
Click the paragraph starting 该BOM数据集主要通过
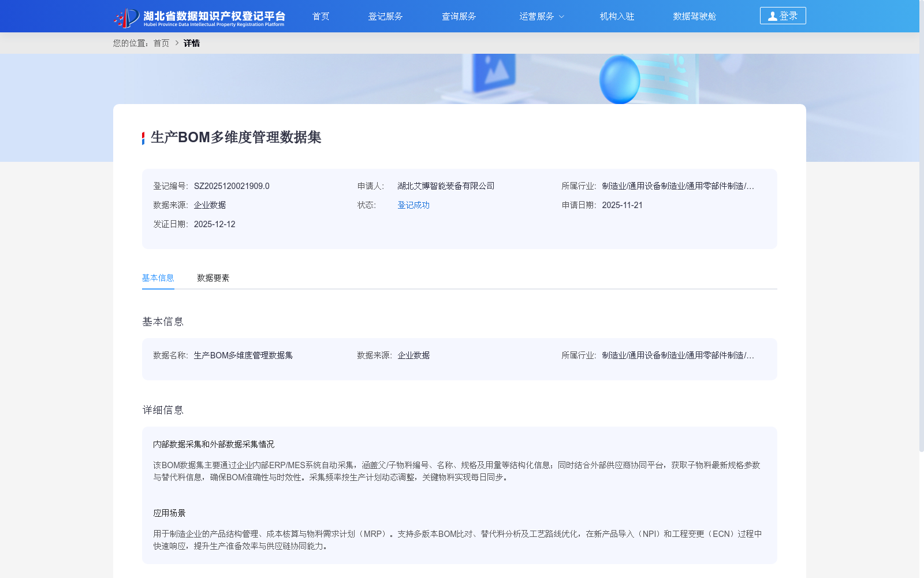click(457, 471)
